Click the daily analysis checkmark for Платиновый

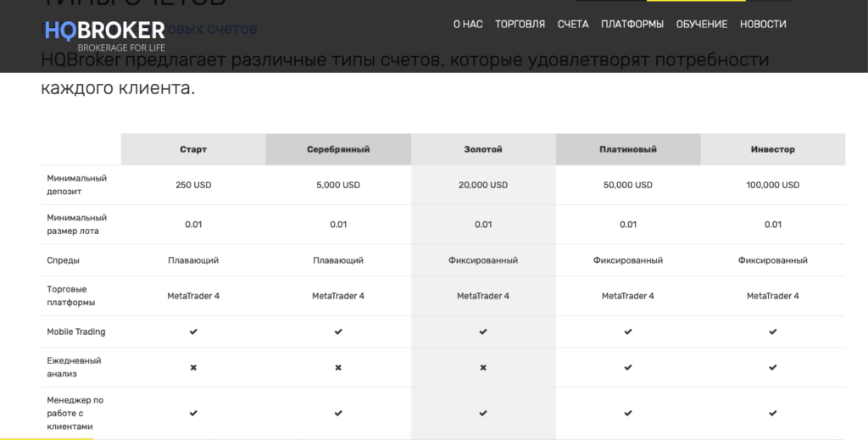point(628,368)
